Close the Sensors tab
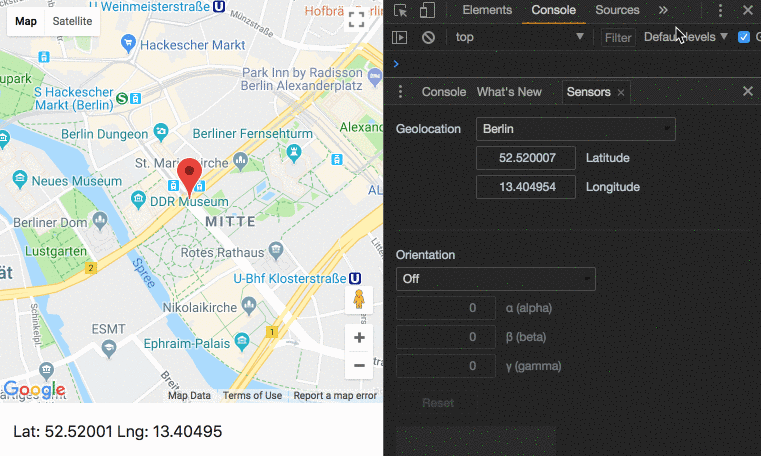This screenshot has width=761, height=456. click(621, 93)
